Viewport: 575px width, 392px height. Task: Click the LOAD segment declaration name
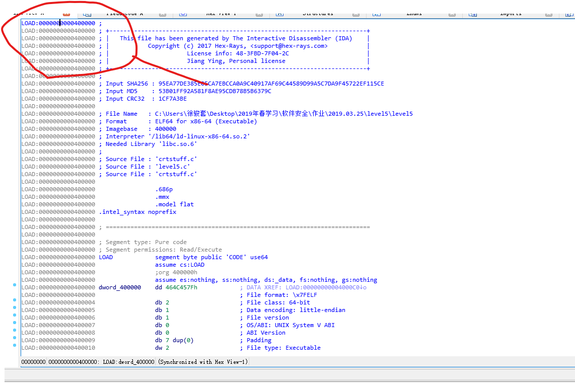[106, 257]
